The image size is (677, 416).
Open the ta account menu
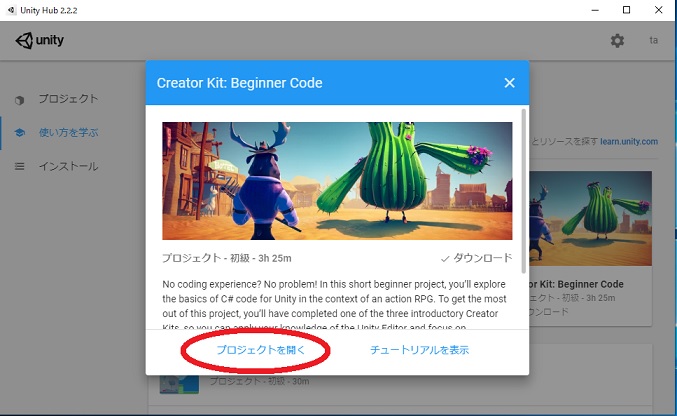[654, 40]
